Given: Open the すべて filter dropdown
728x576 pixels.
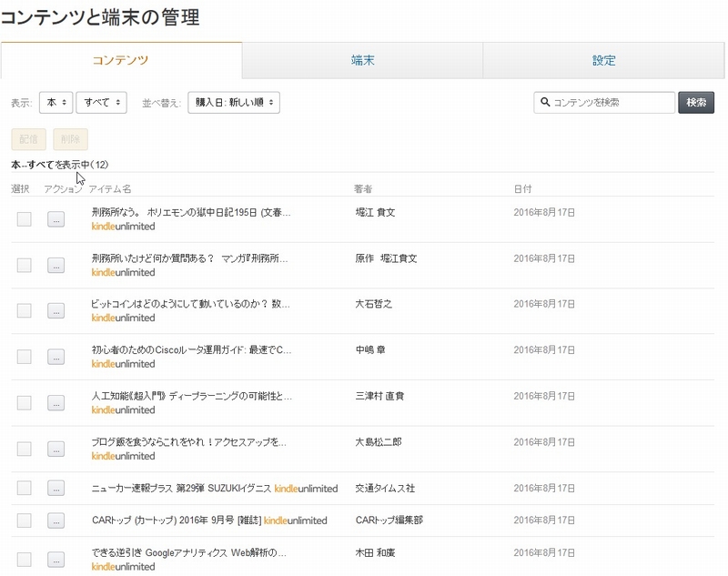Looking at the screenshot, I should tap(102, 102).
